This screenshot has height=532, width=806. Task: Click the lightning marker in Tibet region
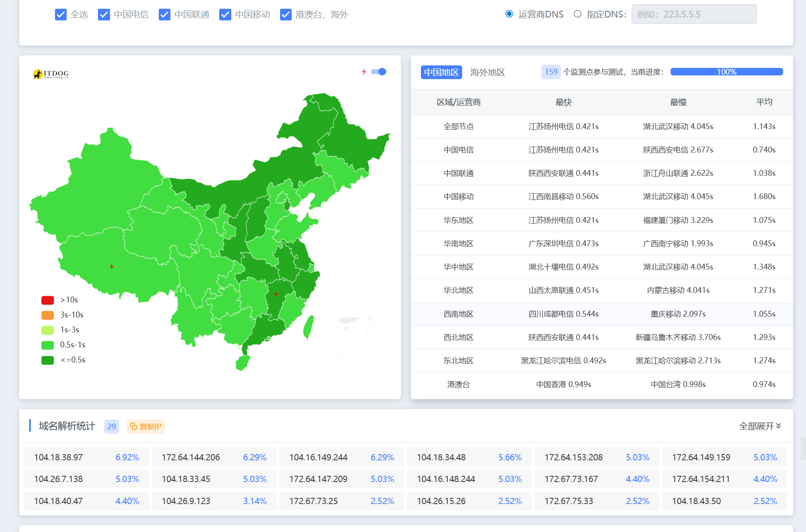[x=112, y=267]
